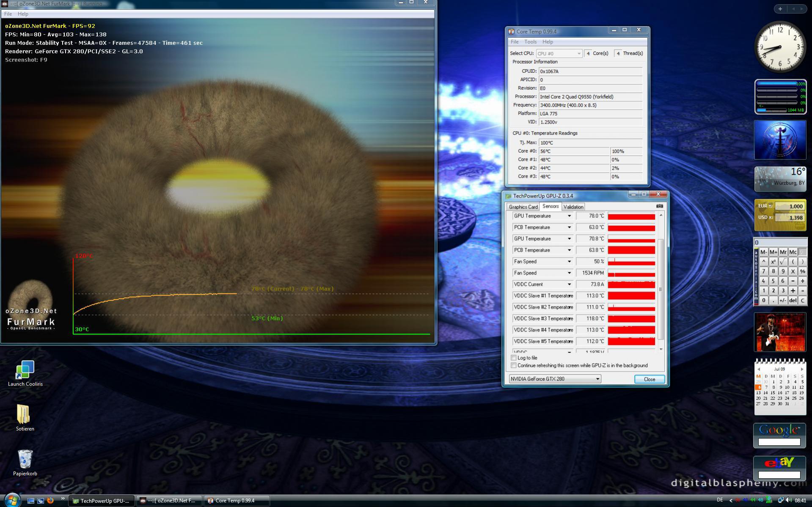The width and height of the screenshot is (812, 507).
Task: Show hidden tray icons with the arrow
Action: click(731, 500)
